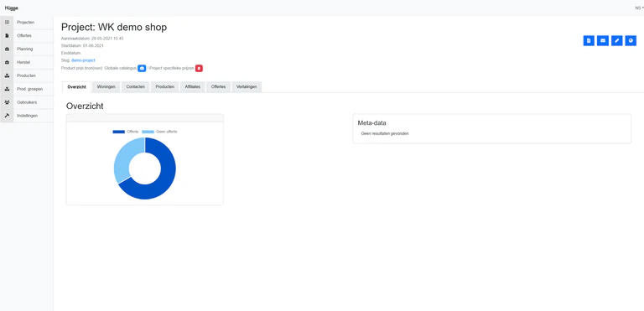644x311 pixels.
Task: Toggle the Offerte legend item
Action: coord(126,132)
